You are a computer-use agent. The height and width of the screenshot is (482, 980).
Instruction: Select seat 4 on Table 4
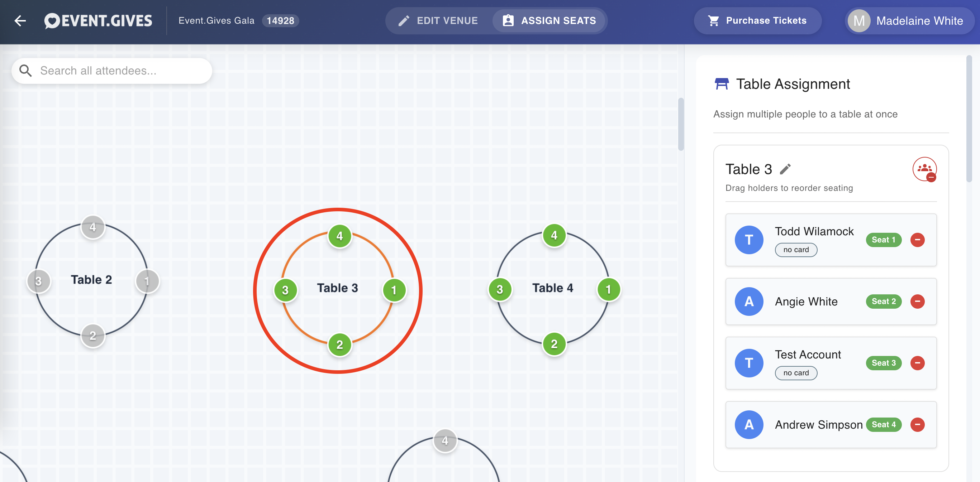(x=554, y=235)
